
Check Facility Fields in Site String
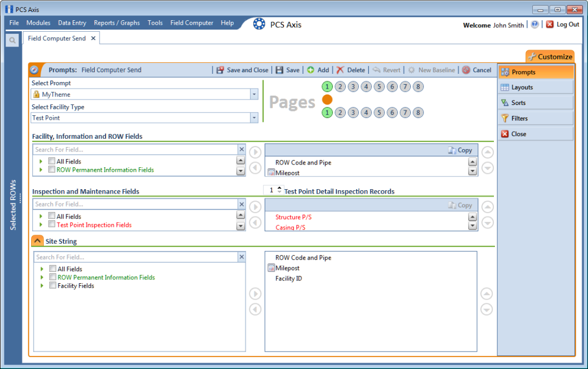point(53,285)
